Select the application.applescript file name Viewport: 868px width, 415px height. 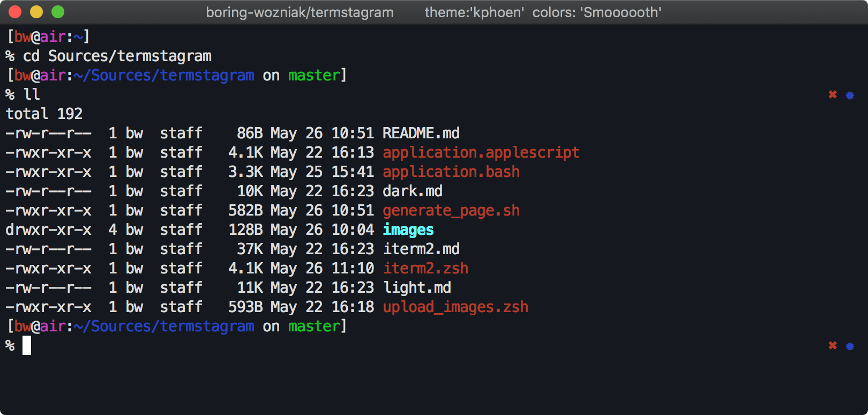click(x=481, y=153)
